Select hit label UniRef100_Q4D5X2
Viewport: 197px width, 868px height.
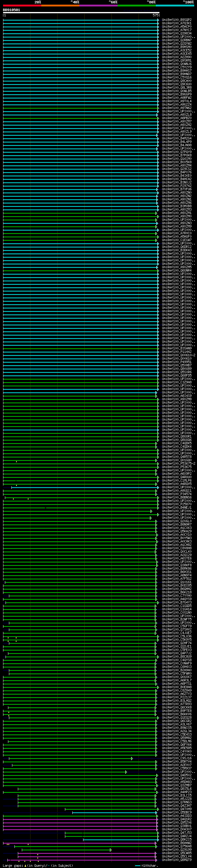tap(177, 775)
